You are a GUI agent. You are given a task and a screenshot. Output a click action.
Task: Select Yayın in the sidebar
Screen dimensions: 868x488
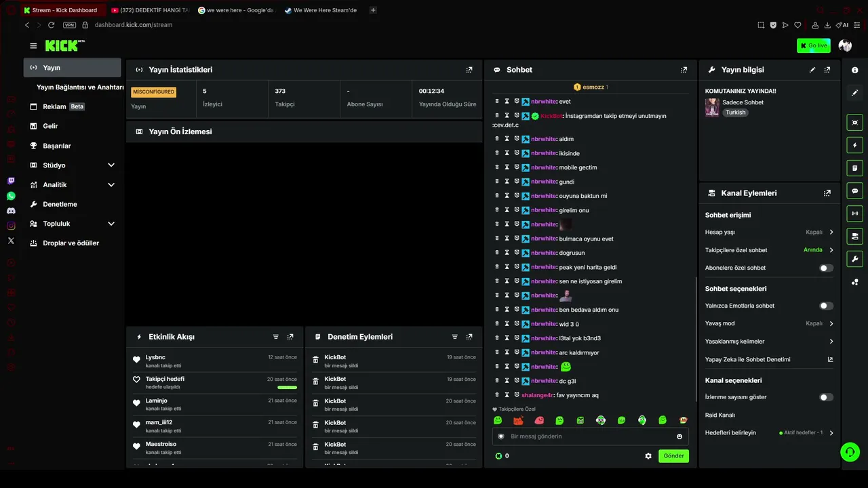click(73, 68)
